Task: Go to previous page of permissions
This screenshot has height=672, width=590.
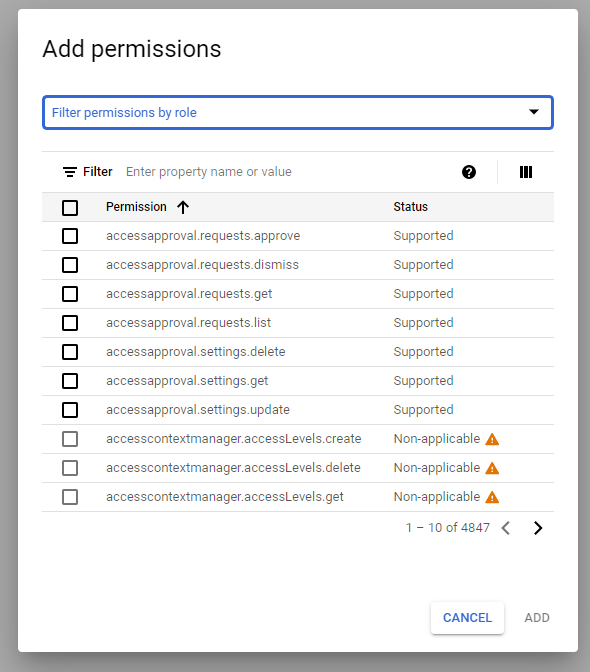Action: click(506, 528)
